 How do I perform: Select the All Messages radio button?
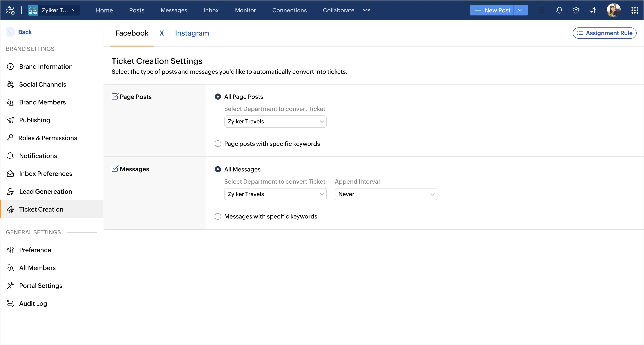218,169
